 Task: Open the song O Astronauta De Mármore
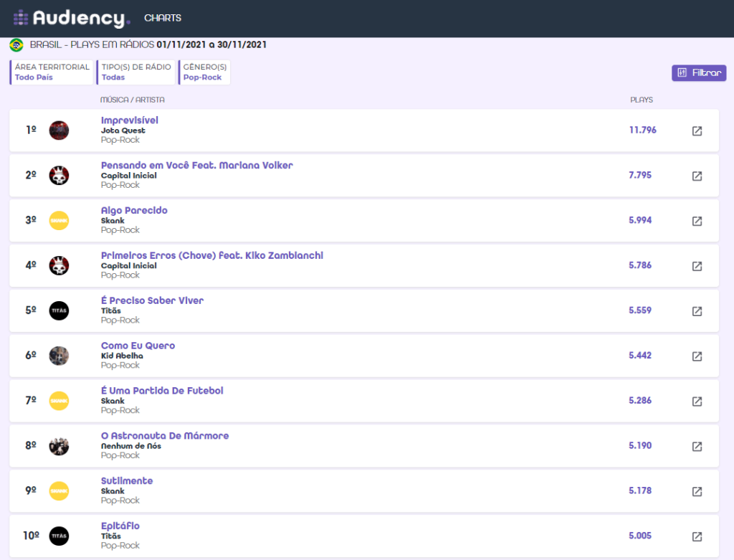pyautogui.click(x=165, y=435)
